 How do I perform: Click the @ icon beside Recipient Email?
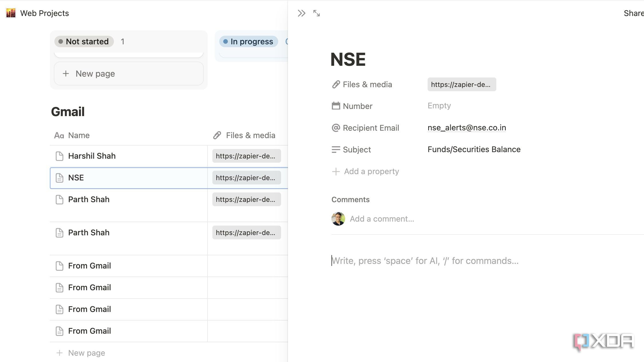(336, 128)
